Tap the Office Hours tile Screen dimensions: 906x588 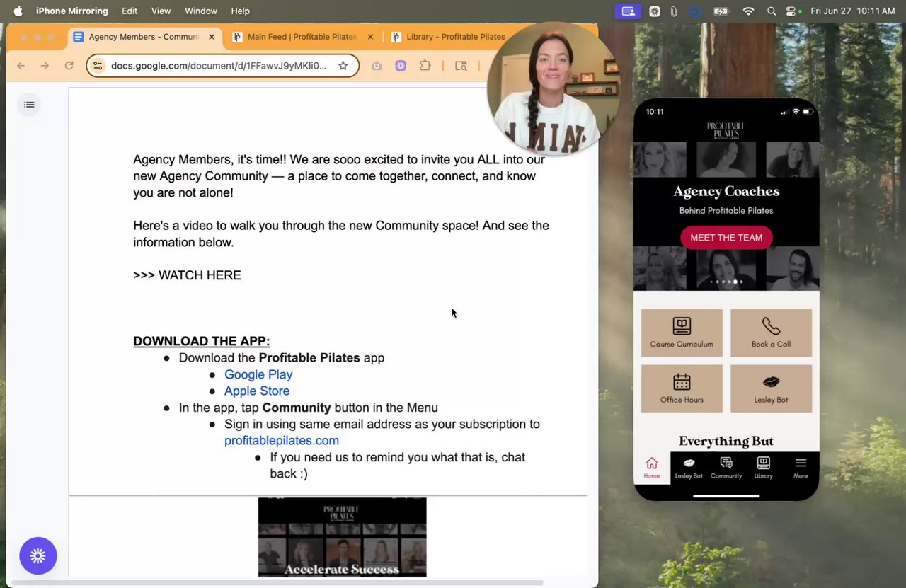[682, 388]
